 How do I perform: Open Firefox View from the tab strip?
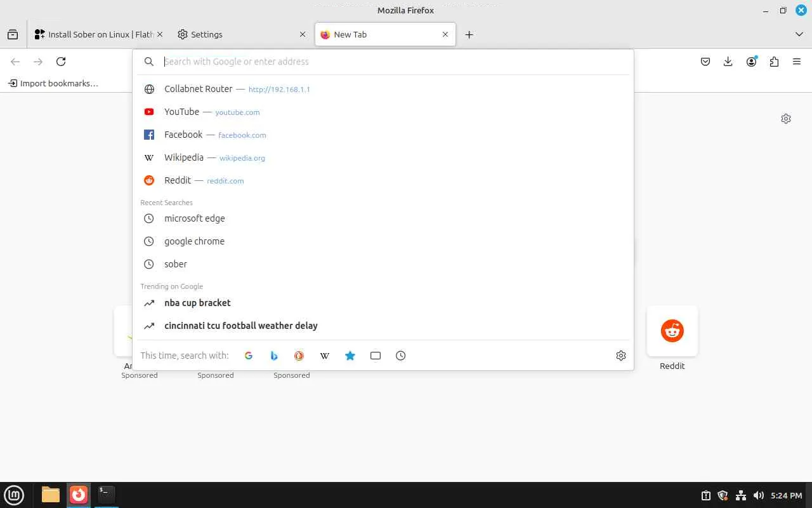point(13,34)
